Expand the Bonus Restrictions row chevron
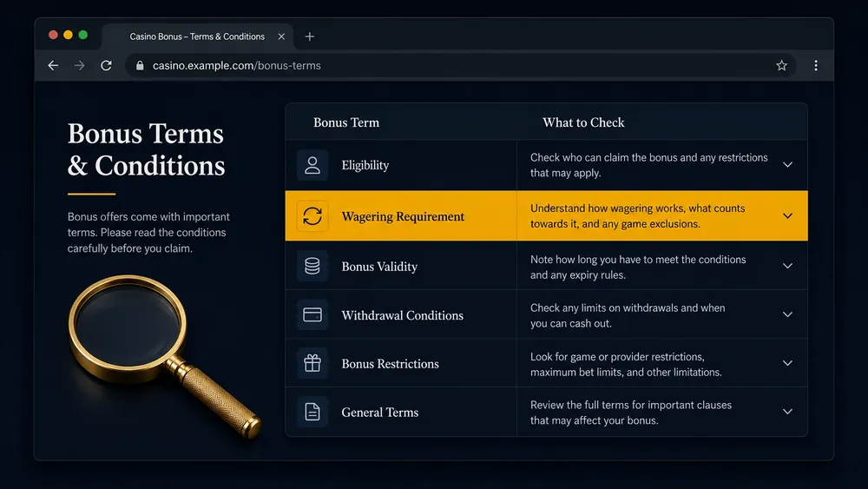 [x=788, y=363]
